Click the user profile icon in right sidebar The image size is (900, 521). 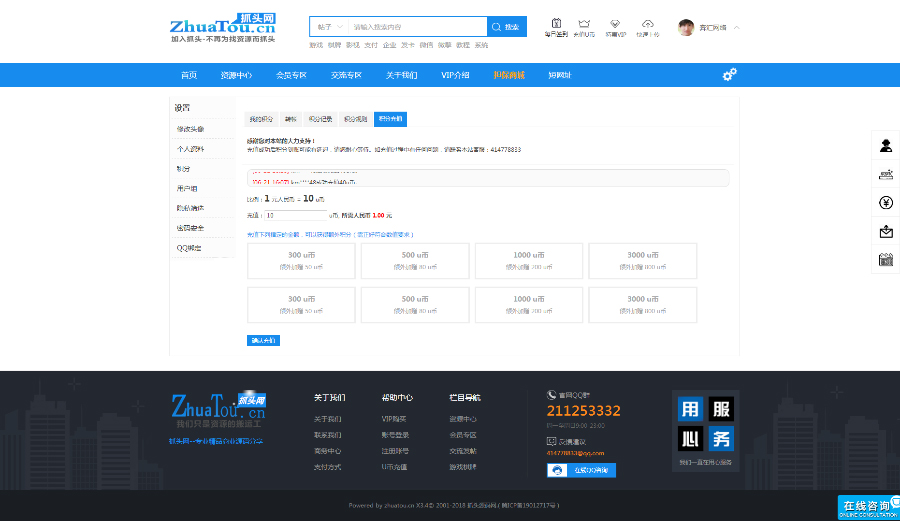click(x=885, y=146)
